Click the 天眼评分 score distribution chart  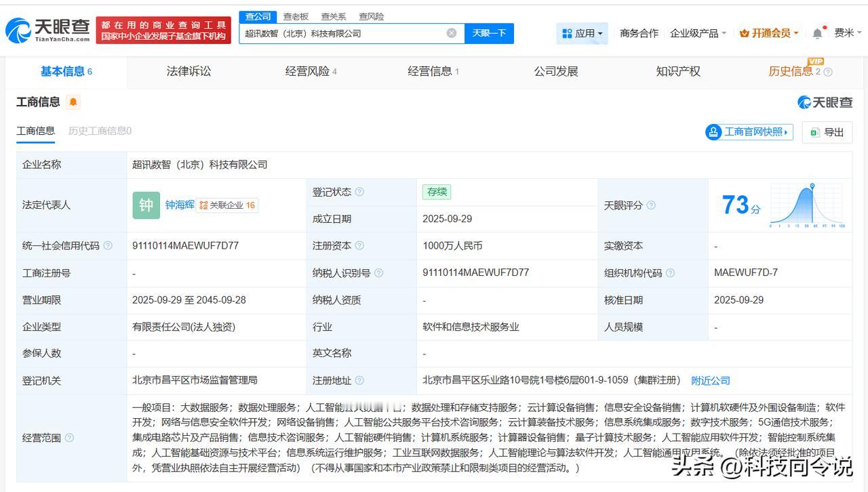coord(807,205)
